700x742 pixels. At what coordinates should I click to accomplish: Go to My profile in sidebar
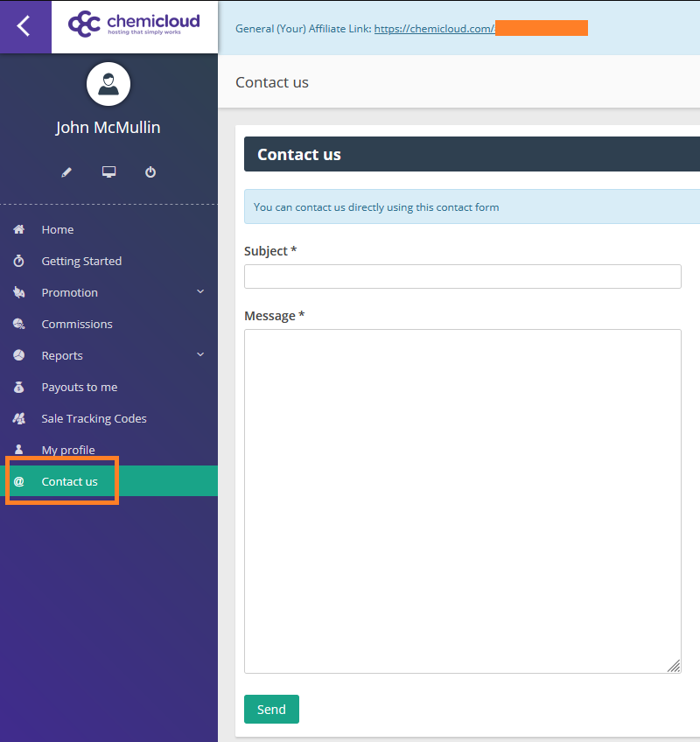(68, 450)
